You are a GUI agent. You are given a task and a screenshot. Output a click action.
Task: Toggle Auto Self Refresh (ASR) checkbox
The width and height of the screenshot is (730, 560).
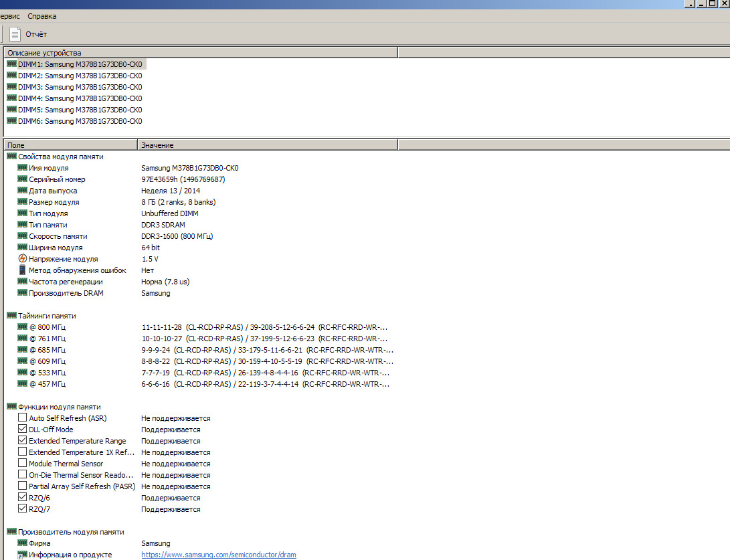(22, 417)
